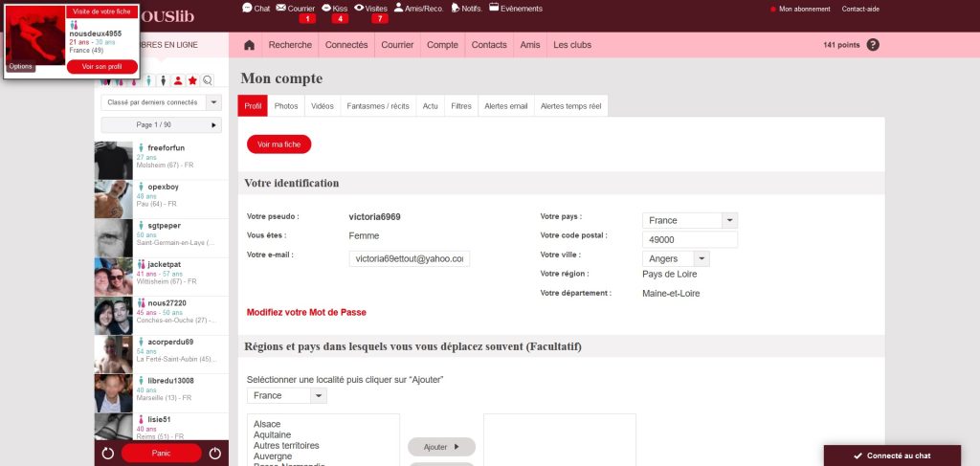Image resolution: width=980 pixels, height=466 pixels.
Task: Expand the 'Votre pays' France dropdown
Action: (728, 220)
